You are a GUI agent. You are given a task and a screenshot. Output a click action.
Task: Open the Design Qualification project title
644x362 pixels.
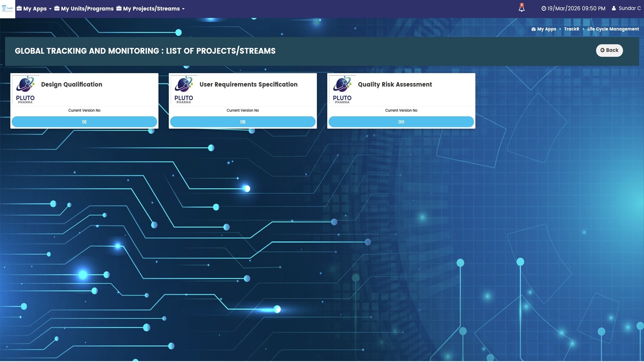click(x=72, y=84)
